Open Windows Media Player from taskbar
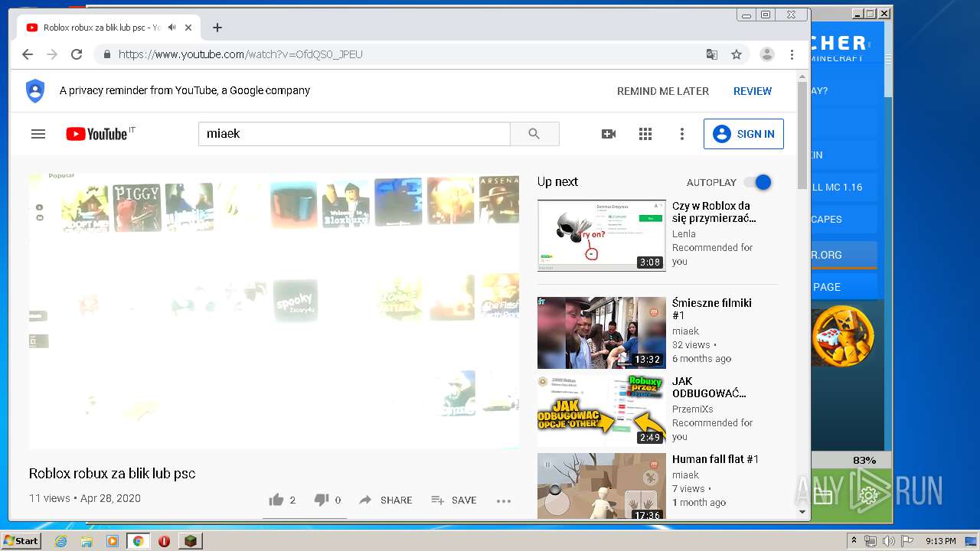Image resolution: width=980 pixels, height=551 pixels. click(113, 541)
